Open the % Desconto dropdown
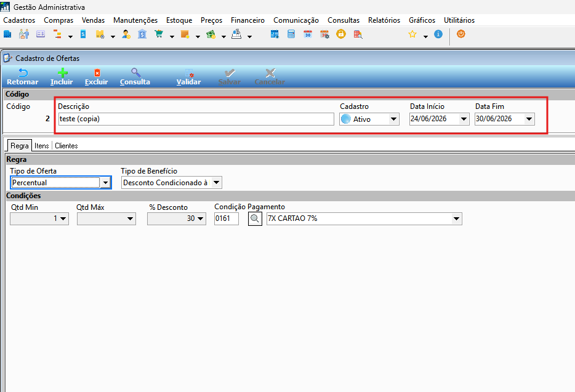The image size is (575, 392). (x=201, y=219)
